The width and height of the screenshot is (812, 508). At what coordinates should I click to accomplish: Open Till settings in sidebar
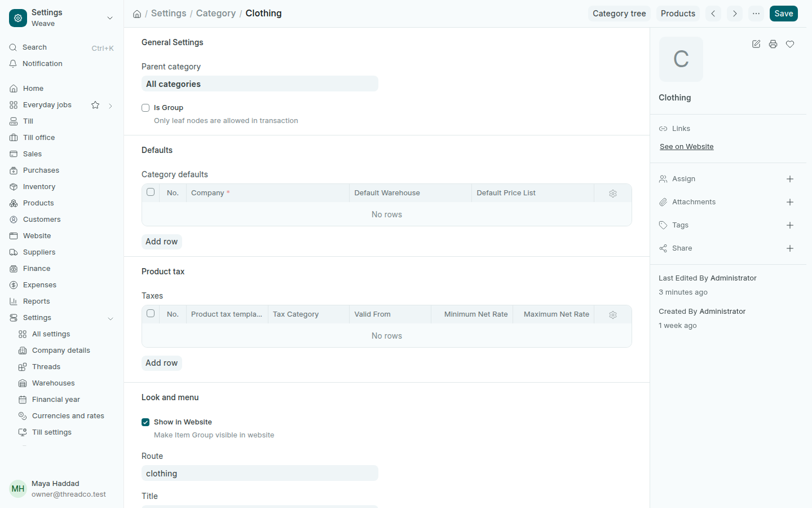(67, 432)
